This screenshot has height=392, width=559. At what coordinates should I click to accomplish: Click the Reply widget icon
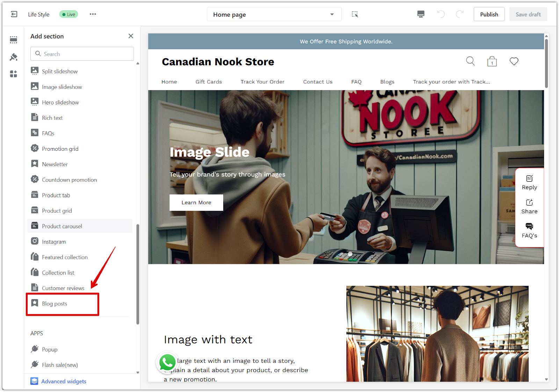coord(530,178)
